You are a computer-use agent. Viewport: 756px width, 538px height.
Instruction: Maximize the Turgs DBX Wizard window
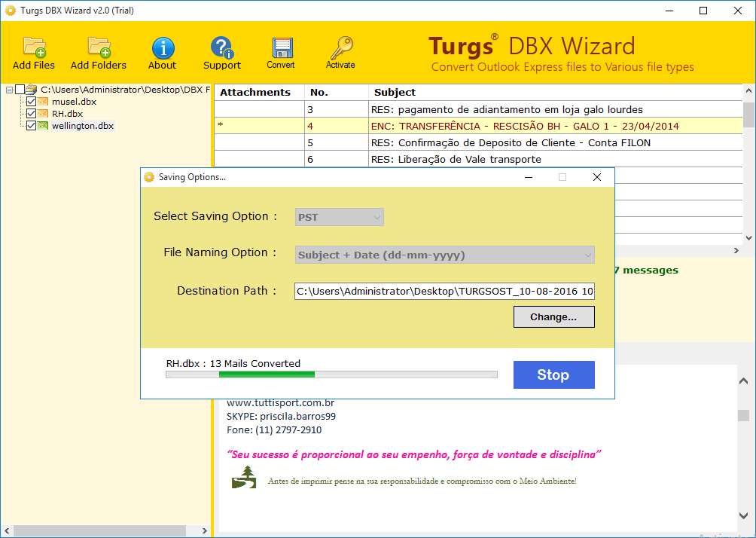(x=703, y=11)
